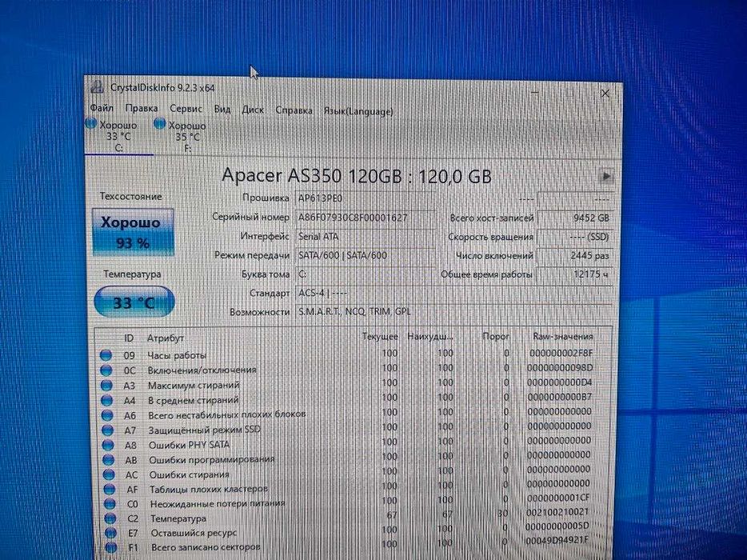
Task: Click status icon for AB Ошибки программирования
Action: pyautogui.click(x=109, y=460)
